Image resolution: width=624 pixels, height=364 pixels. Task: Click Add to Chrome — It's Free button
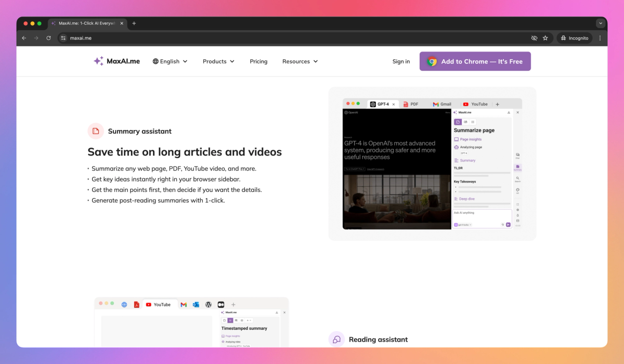coord(475,61)
